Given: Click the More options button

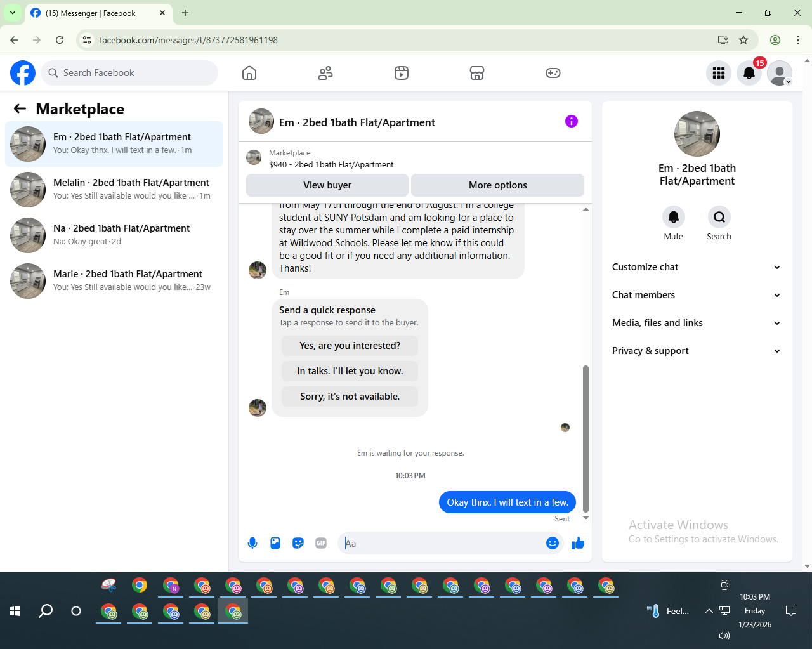Looking at the screenshot, I should 498,185.
